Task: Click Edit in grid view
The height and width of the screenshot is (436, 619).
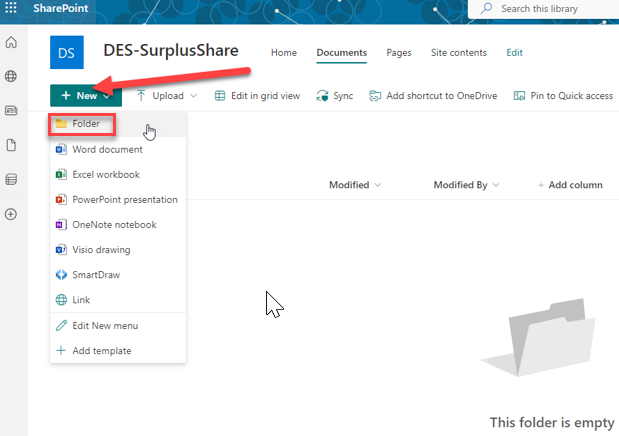Action: [x=257, y=96]
